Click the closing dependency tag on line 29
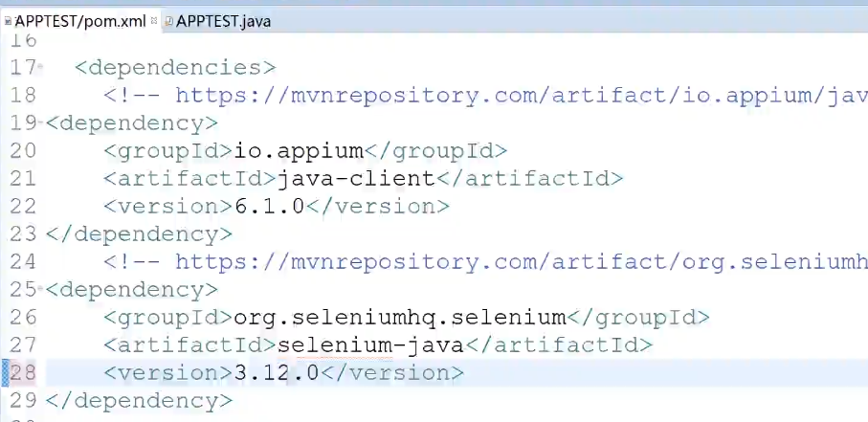The width and height of the screenshot is (868, 422). [x=139, y=400]
